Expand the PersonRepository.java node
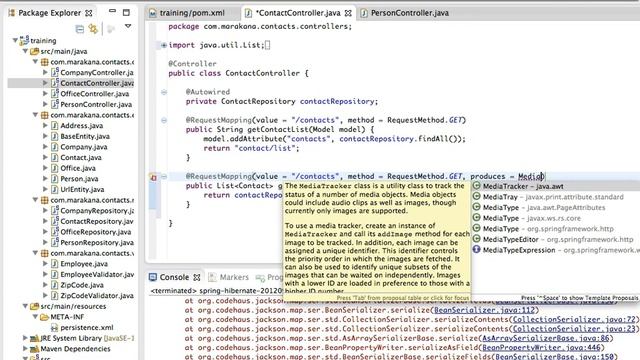640x360 pixels. (x=45, y=242)
